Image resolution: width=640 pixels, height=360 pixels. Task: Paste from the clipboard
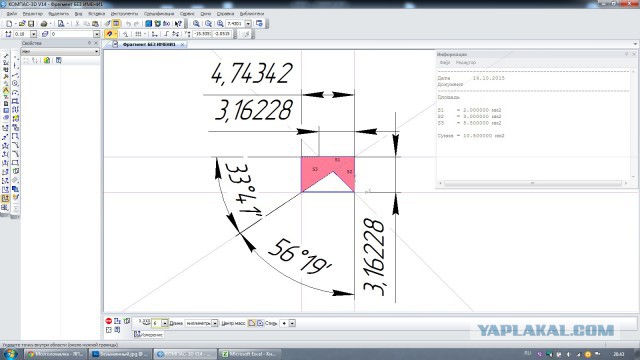(x=96, y=24)
